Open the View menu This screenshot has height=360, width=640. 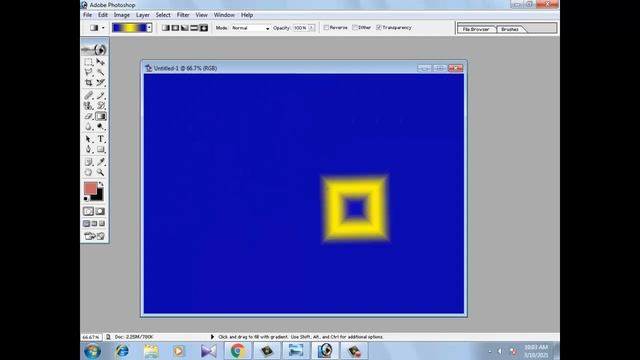coord(201,15)
